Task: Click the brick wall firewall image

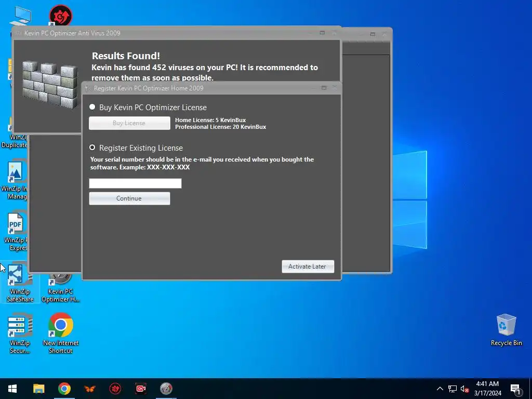Action: coord(50,85)
